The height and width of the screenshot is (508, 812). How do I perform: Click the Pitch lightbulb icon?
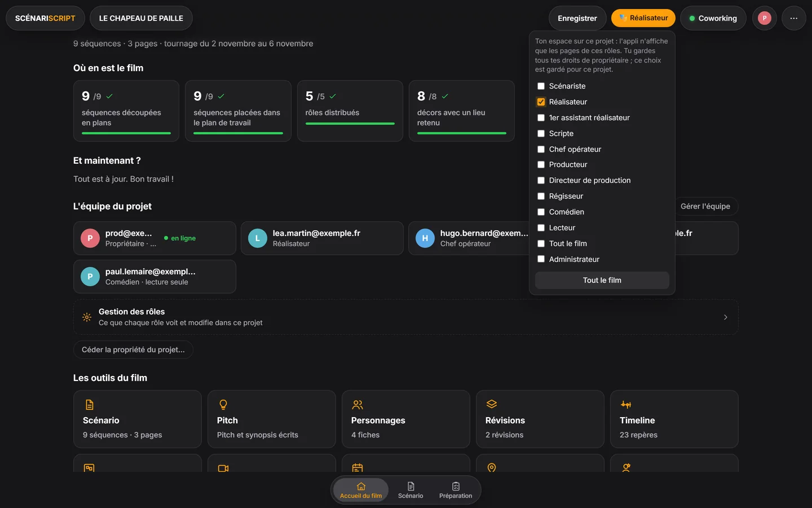223,405
